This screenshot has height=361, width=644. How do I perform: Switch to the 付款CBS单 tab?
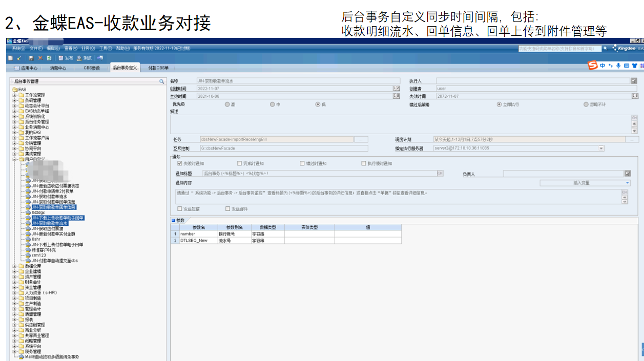[158, 68]
